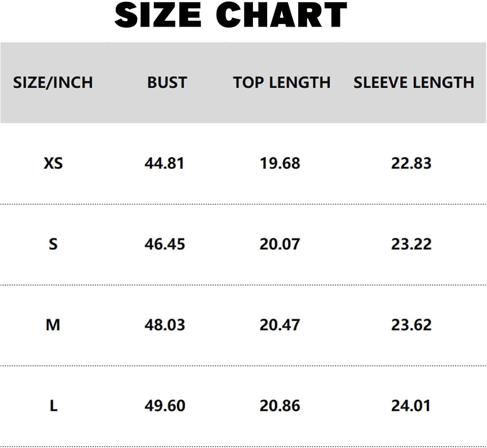Click the L size row label
Image resolution: width=487 pixels, height=448 pixels.
coord(54,406)
